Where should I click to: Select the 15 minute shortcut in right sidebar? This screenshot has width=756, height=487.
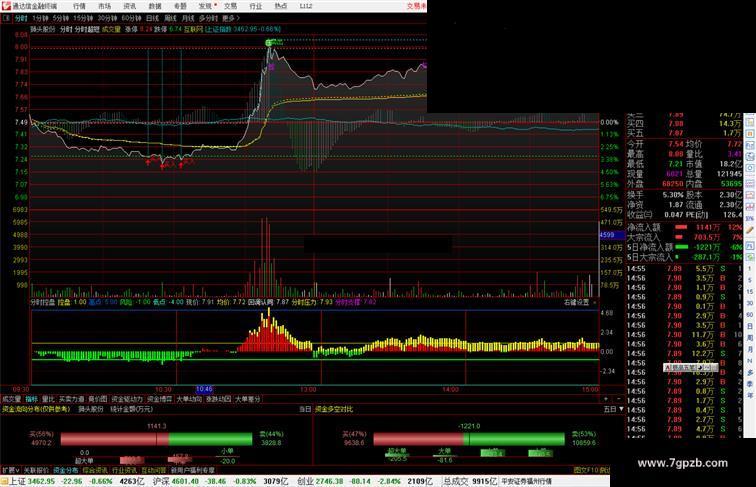750,291
